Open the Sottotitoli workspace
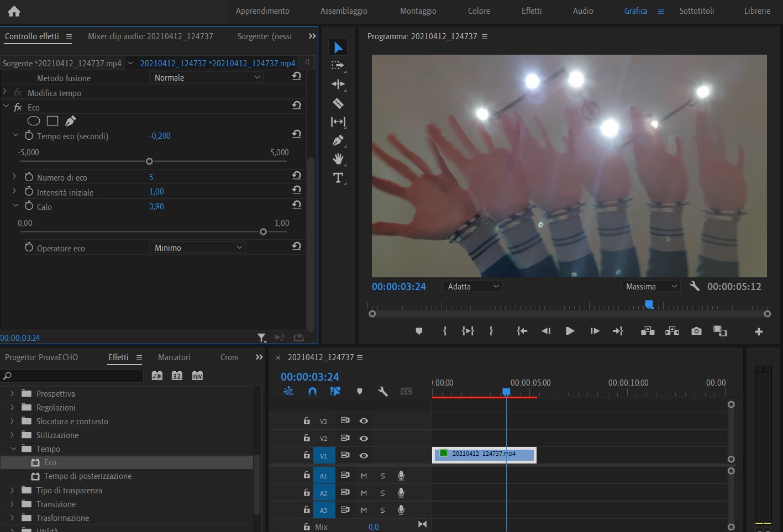783x532 pixels. tap(697, 11)
